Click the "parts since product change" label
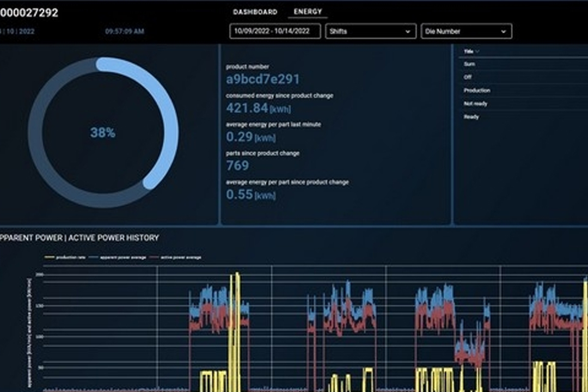588x392 pixels. tap(262, 153)
